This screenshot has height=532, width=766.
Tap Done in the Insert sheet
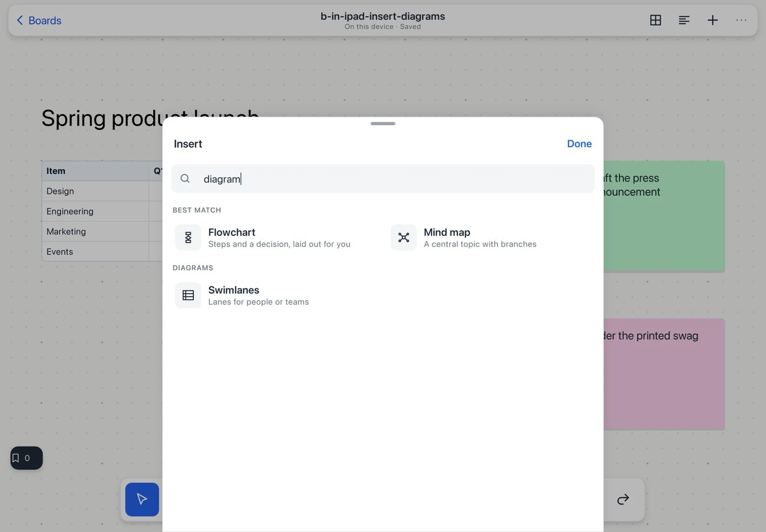tap(579, 144)
